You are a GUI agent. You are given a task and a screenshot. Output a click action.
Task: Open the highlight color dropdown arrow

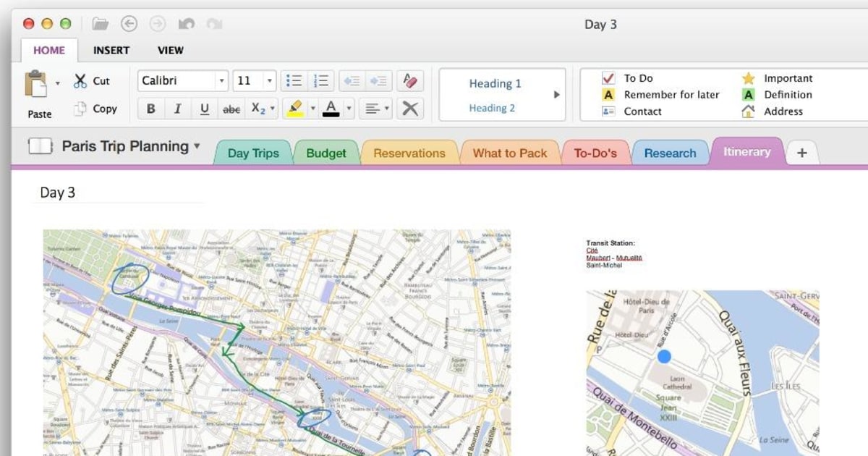(x=312, y=108)
